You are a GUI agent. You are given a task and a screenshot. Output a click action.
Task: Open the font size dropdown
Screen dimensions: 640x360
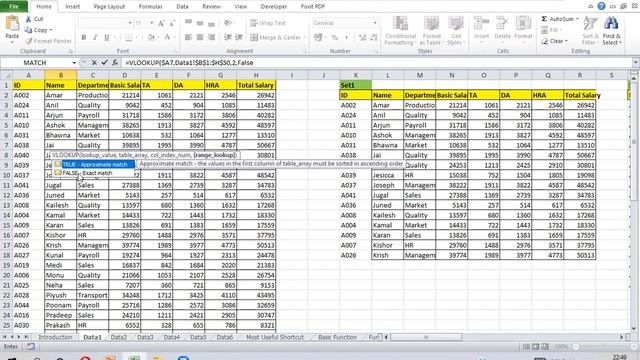pos(151,23)
